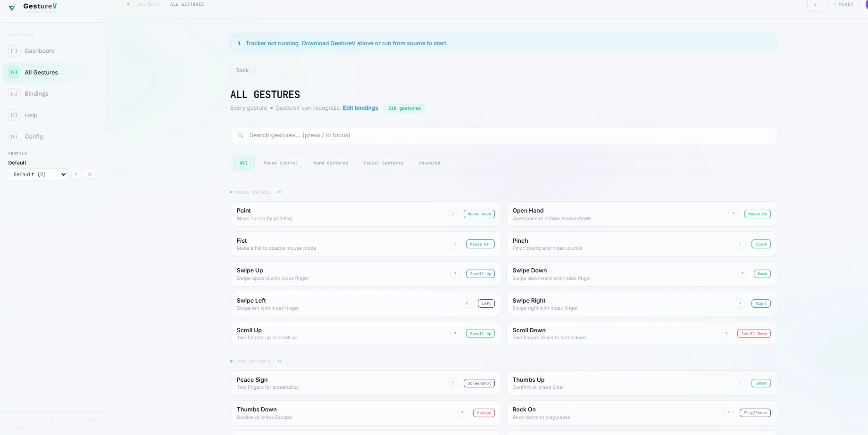The image size is (868, 435).
Task: Open the Config page
Action: point(53,137)
